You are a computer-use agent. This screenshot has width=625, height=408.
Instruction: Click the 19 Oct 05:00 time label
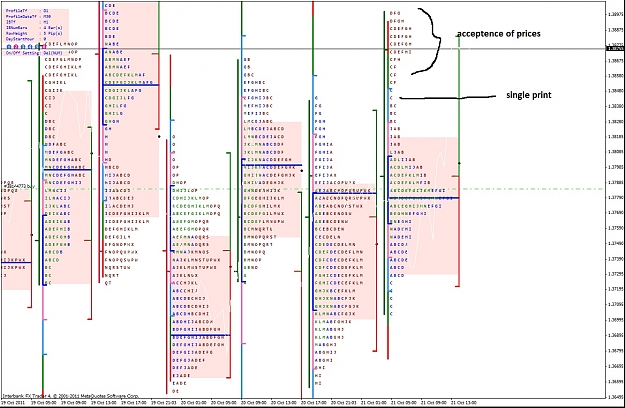[44, 402]
